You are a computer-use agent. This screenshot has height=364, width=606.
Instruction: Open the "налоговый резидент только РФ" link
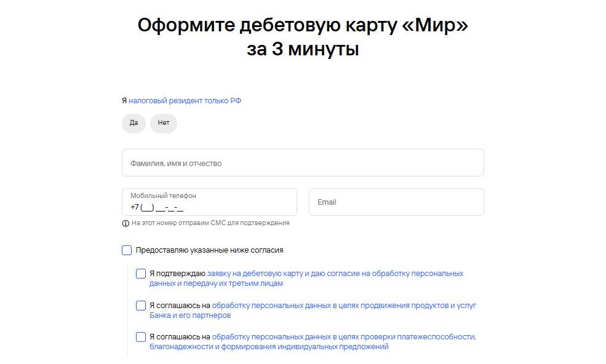(185, 101)
